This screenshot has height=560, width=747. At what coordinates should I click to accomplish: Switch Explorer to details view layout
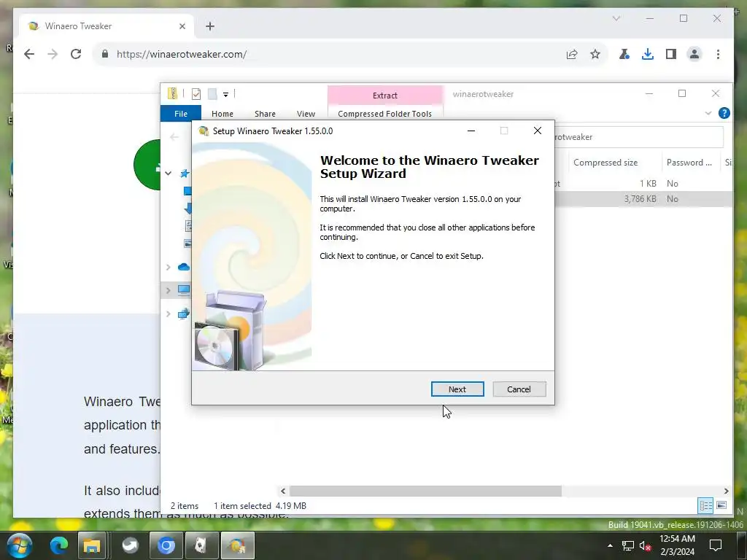coord(705,505)
